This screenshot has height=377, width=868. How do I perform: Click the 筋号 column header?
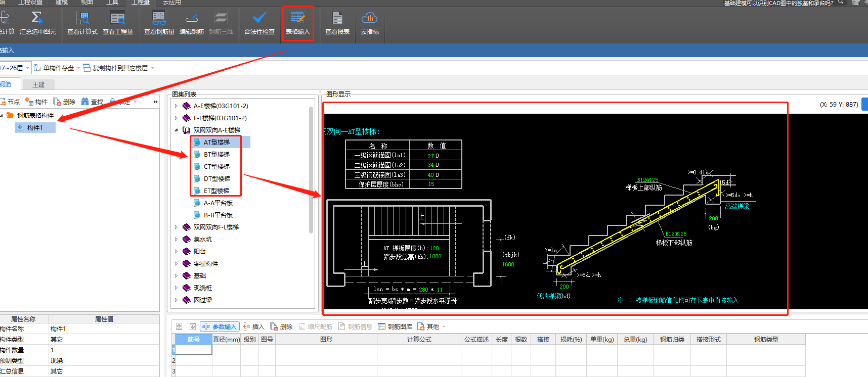click(x=193, y=339)
